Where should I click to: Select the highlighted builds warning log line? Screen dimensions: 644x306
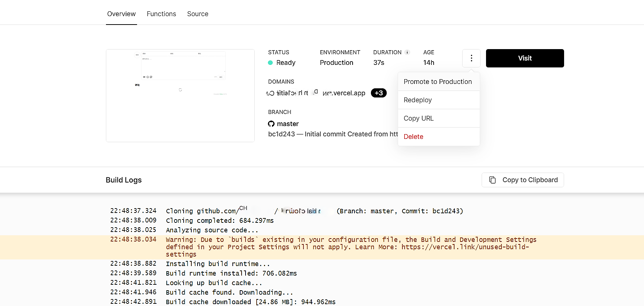pos(322,247)
